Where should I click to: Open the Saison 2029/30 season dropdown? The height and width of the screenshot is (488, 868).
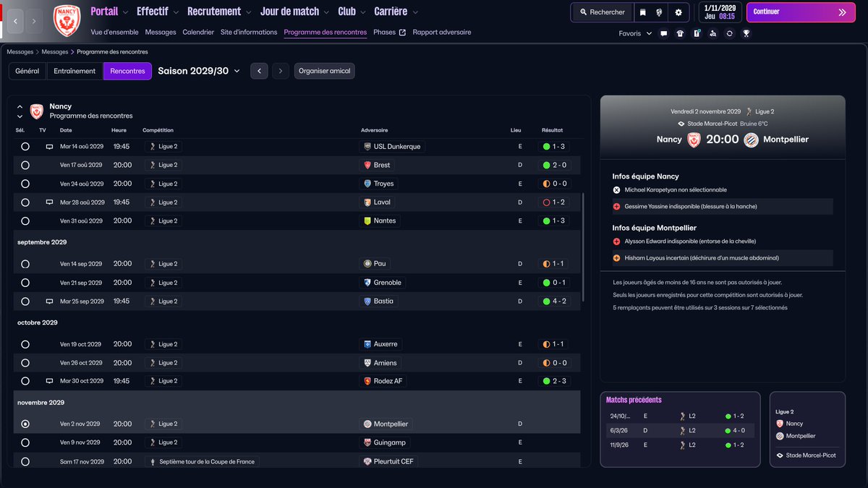(x=199, y=71)
